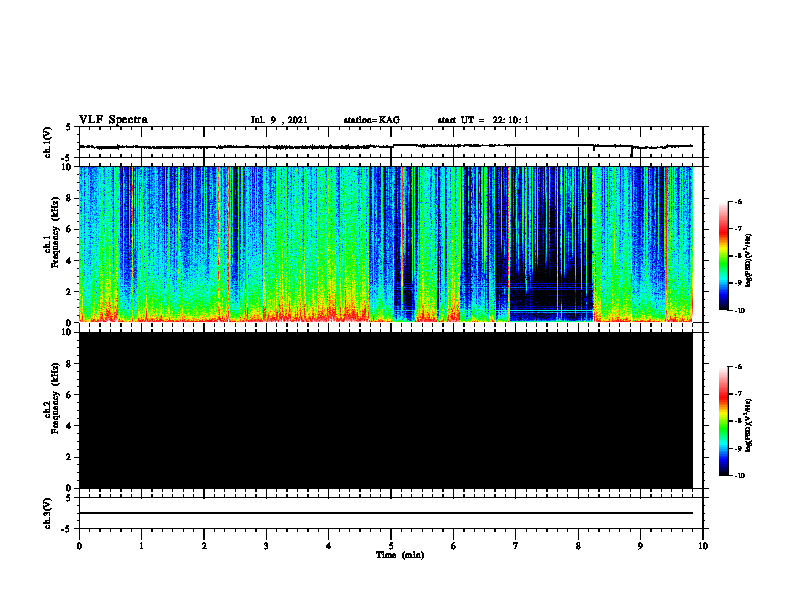Image resolution: width=792 pixels, height=612 pixels.
Task: Click time axis tick label 10 at far right
Action: pyautogui.click(x=703, y=546)
